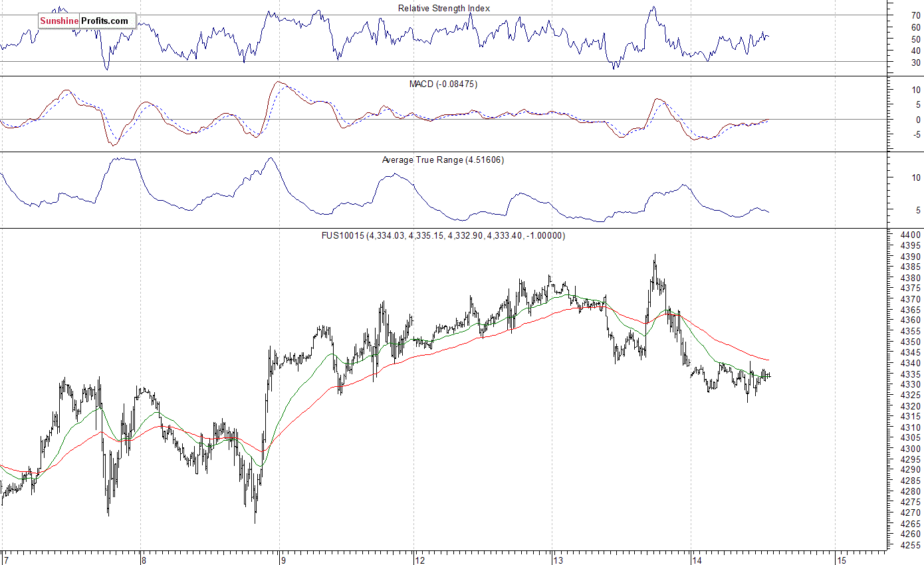Image resolution: width=924 pixels, height=565 pixels.
Task: Click the SunshineProfits.com logo
Action: point(86,21)
